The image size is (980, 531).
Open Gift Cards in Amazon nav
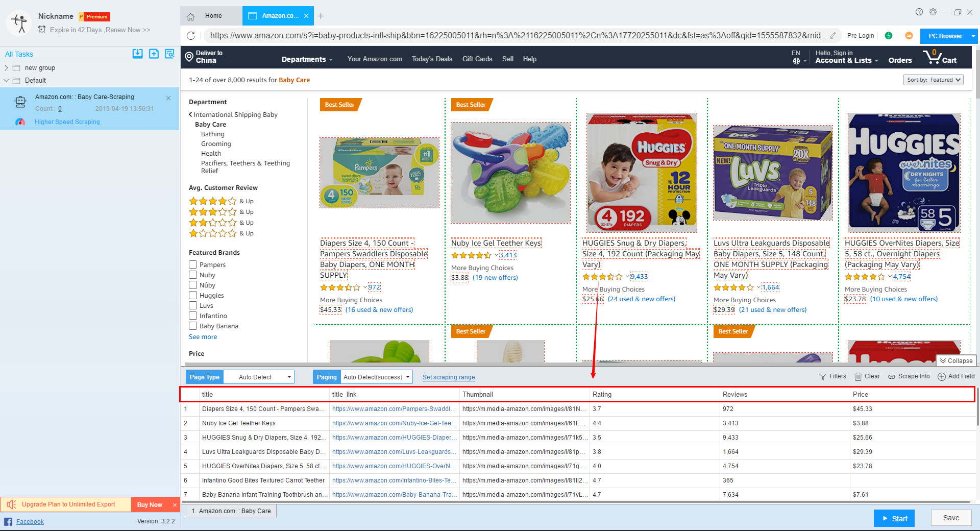pyautogui.click(x=477, y=59)
